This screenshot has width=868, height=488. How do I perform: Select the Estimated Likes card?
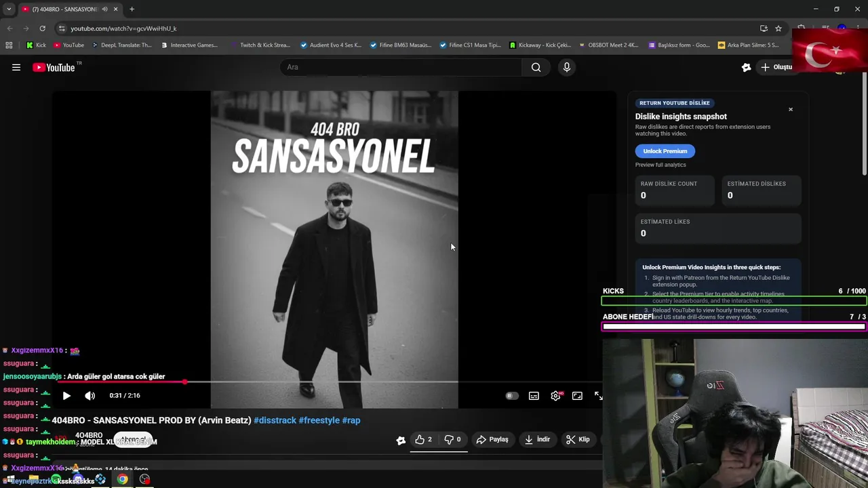[x=718, y=228]
